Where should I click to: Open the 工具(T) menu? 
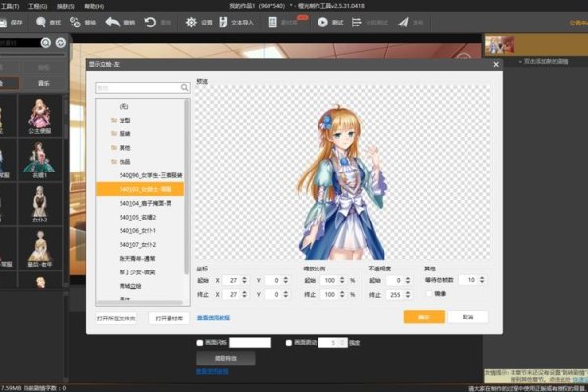(10, 6)
